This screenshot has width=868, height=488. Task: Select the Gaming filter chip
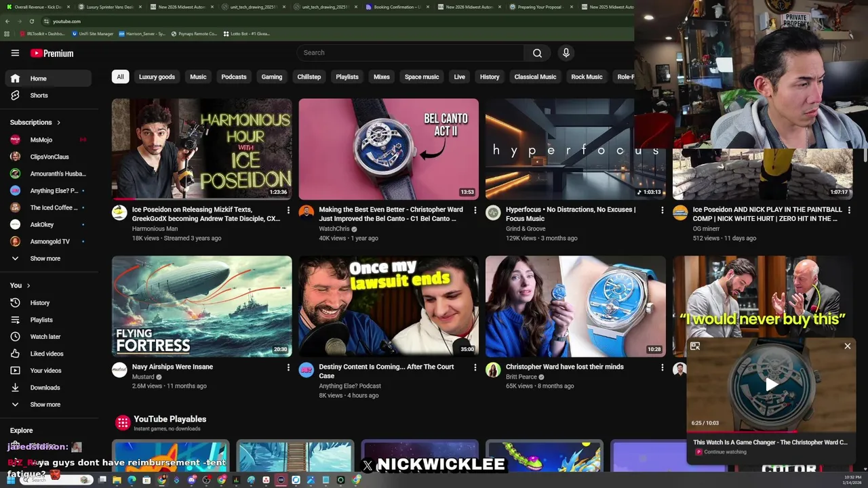click(x=272, y=77)
